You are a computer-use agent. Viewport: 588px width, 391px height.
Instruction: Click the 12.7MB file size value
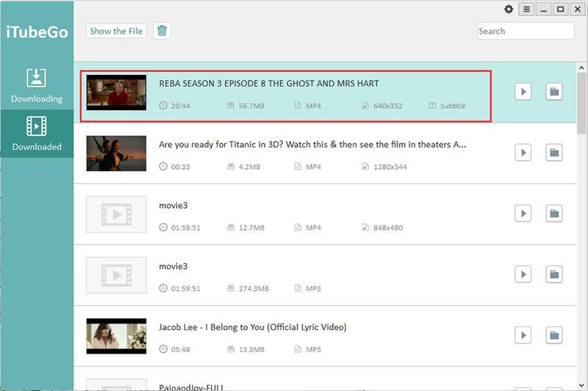point(251,228)
